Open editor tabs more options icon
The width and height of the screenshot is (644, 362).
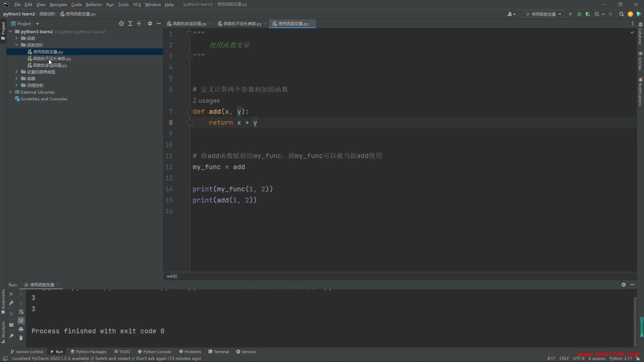[633, 23]
